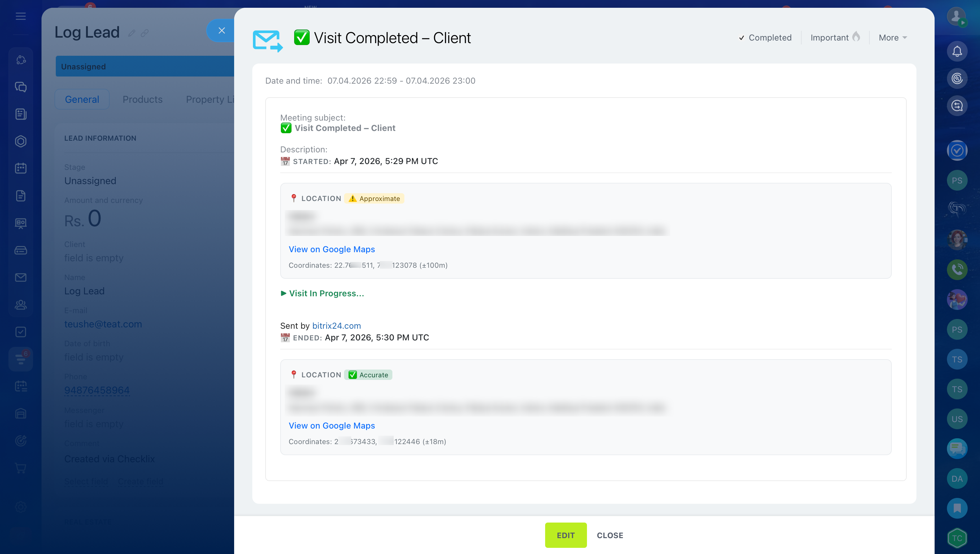Viewport: 980px width, 554px height.
Task: Open the calendar icon in left sidebar
Action: pos(20,168)
